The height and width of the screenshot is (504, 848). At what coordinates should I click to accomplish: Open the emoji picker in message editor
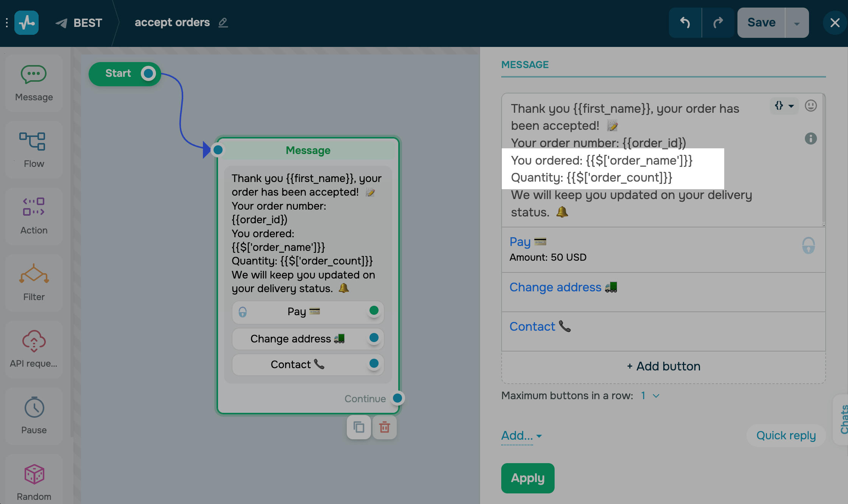tap(811, 106)
